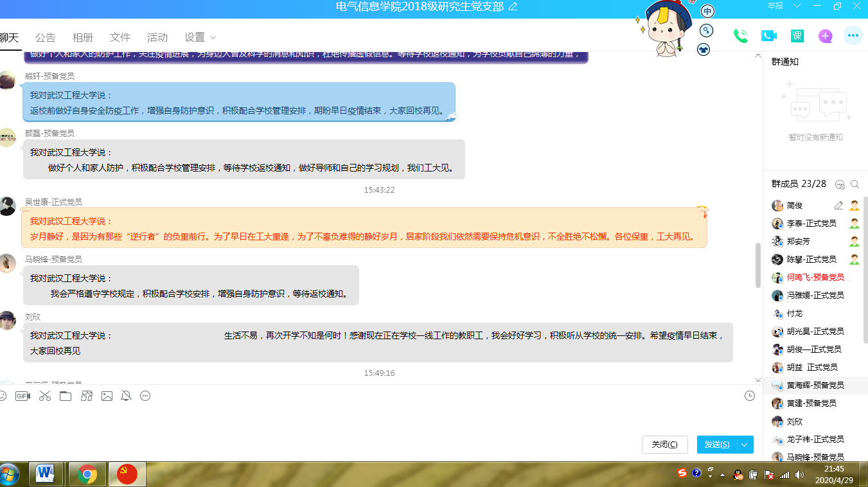Click the scissors screenshot tool

tap(44, 396)
